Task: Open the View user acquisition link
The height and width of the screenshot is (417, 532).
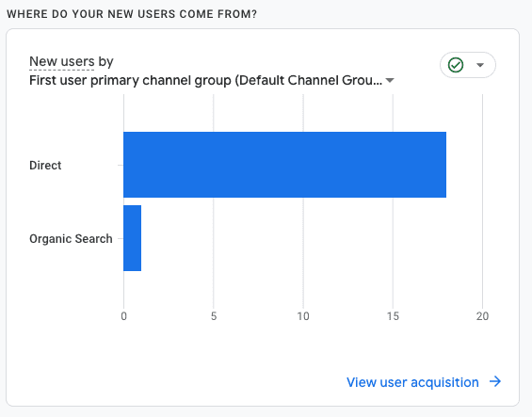Action: coord(412,382)
